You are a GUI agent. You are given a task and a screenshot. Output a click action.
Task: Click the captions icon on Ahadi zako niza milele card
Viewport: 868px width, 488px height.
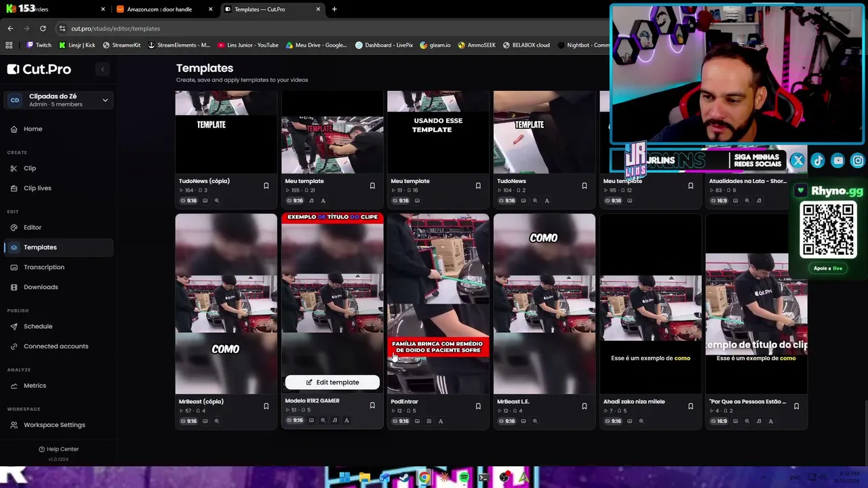[629, 421]
